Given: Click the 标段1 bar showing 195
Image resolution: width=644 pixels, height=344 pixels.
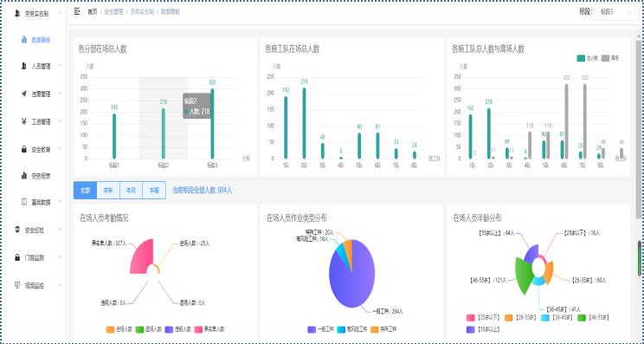Looking at the screenshot, I should pyautogui.click(x=114, y=136).
